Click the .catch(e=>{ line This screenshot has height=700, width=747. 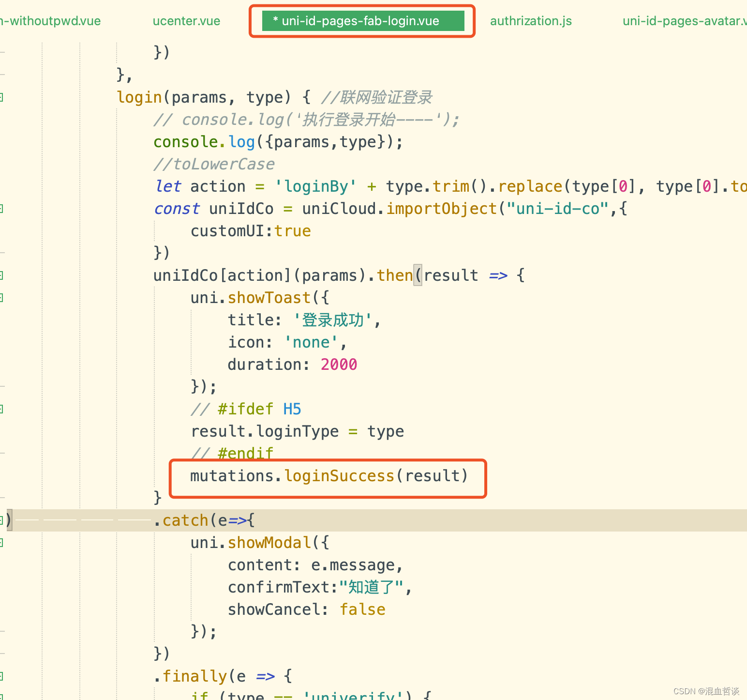click(x=204, y=520)
